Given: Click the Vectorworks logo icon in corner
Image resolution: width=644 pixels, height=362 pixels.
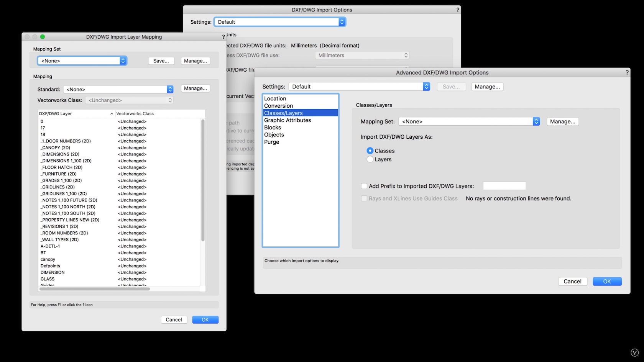Looking at the screenshot, I should [635, 353].
